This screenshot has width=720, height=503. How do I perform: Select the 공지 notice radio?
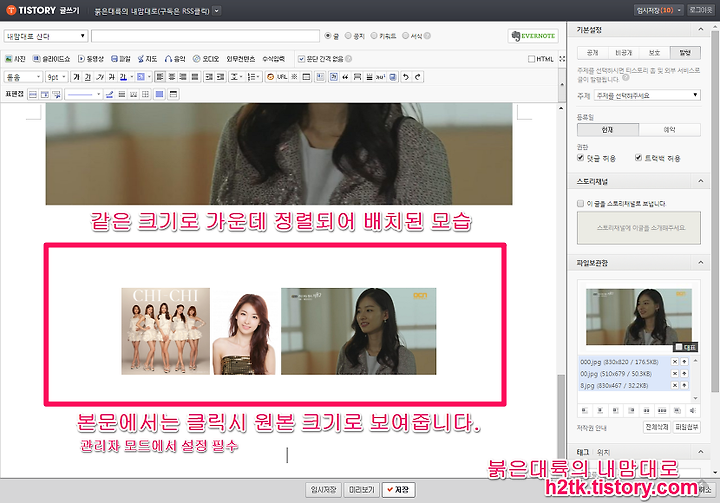point(348,35)
